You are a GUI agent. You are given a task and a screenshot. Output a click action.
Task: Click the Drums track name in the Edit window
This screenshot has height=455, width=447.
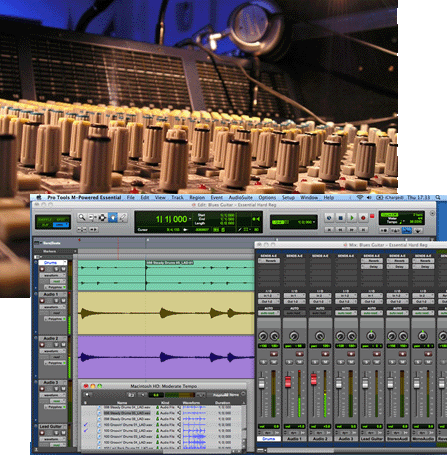point(51,263)
